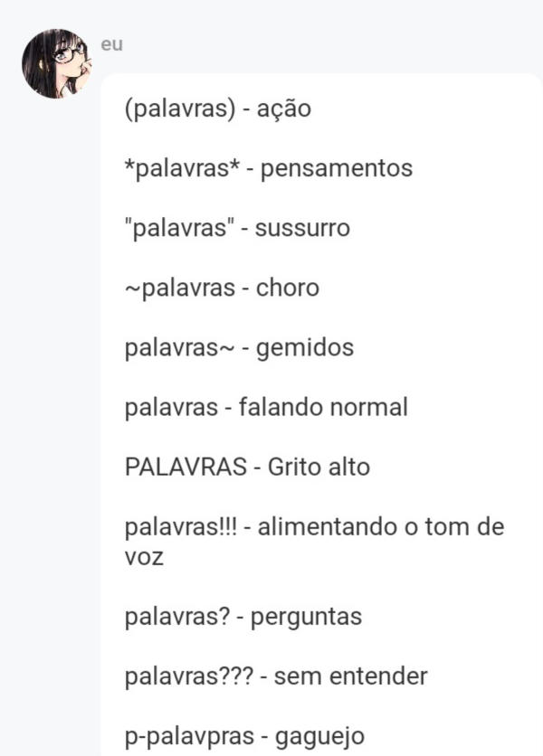This screenshot has height=756, width=543.
Task: Tap the '~palavras - choro' line
Action: (222, 288)
